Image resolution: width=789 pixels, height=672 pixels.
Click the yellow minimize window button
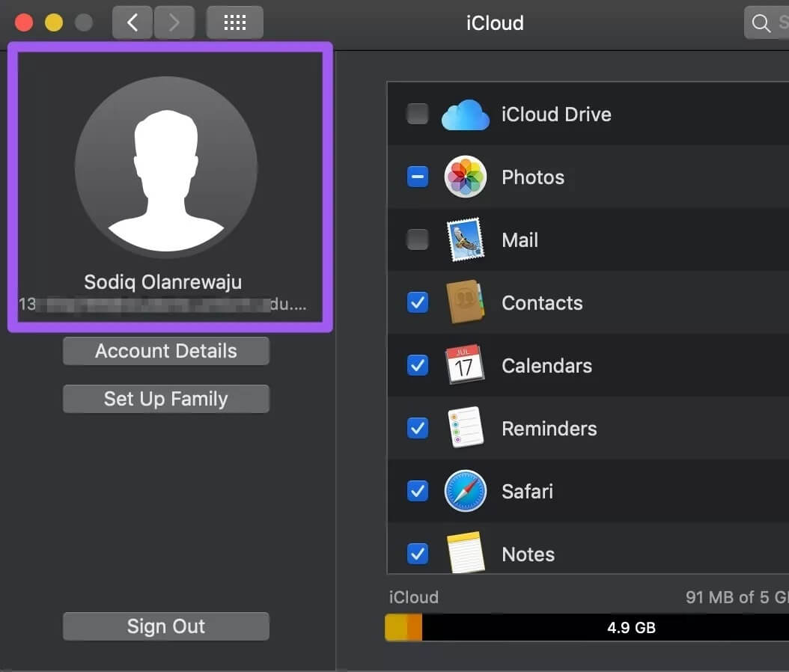(x=54, y=22)
